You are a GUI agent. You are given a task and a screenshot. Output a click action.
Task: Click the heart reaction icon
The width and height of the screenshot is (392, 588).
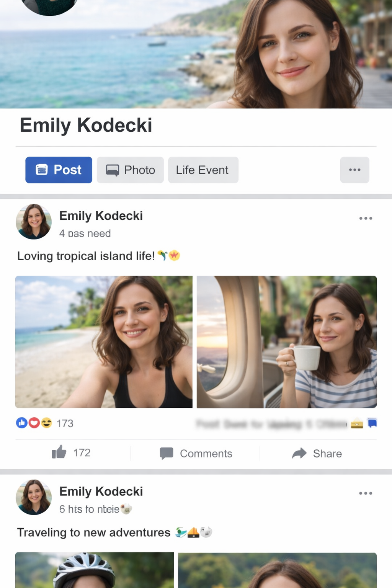[34, 423]
